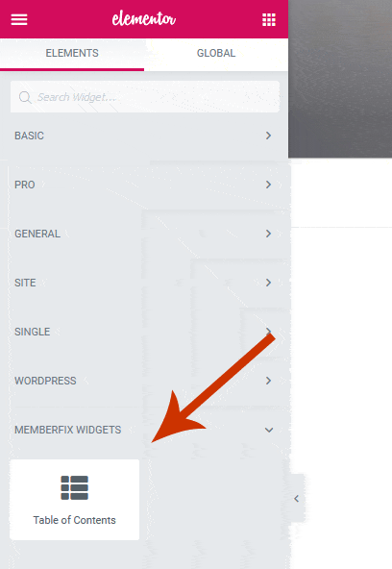Expand the Site category chevron

[x=268, y=283]
